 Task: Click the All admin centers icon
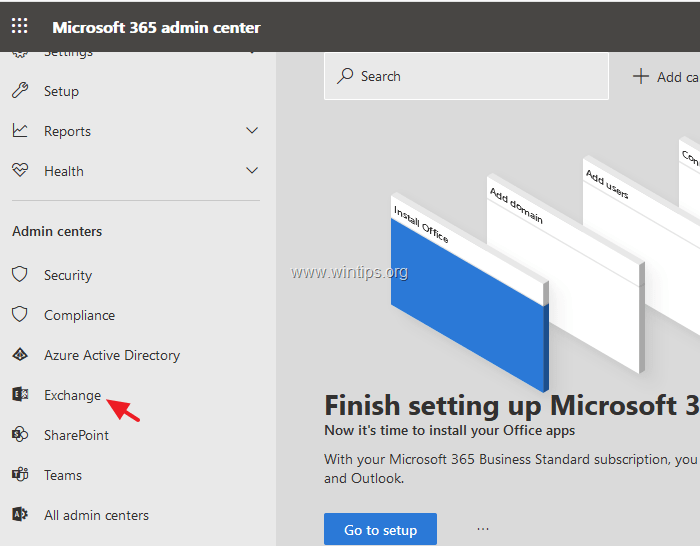click(20, 514)
